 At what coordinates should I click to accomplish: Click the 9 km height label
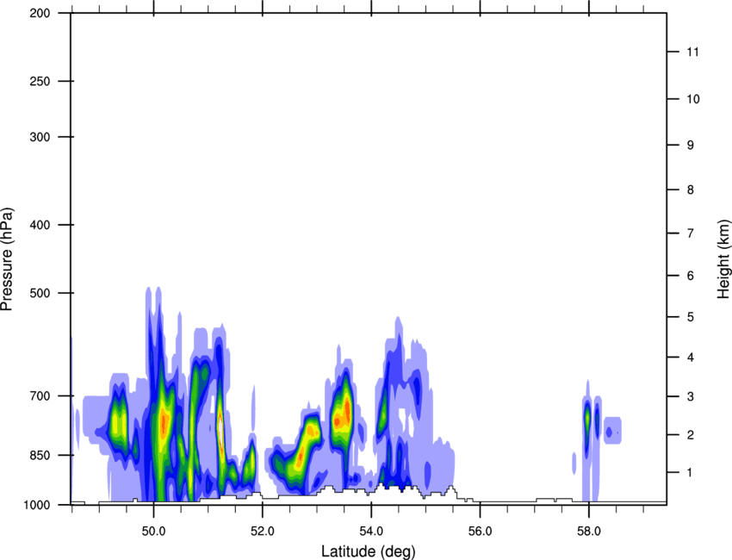click(690, 146)
